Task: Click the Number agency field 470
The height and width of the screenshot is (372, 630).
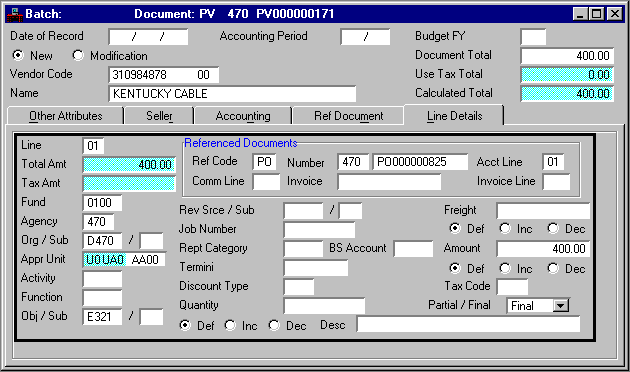Action: [x=353, y=162]
